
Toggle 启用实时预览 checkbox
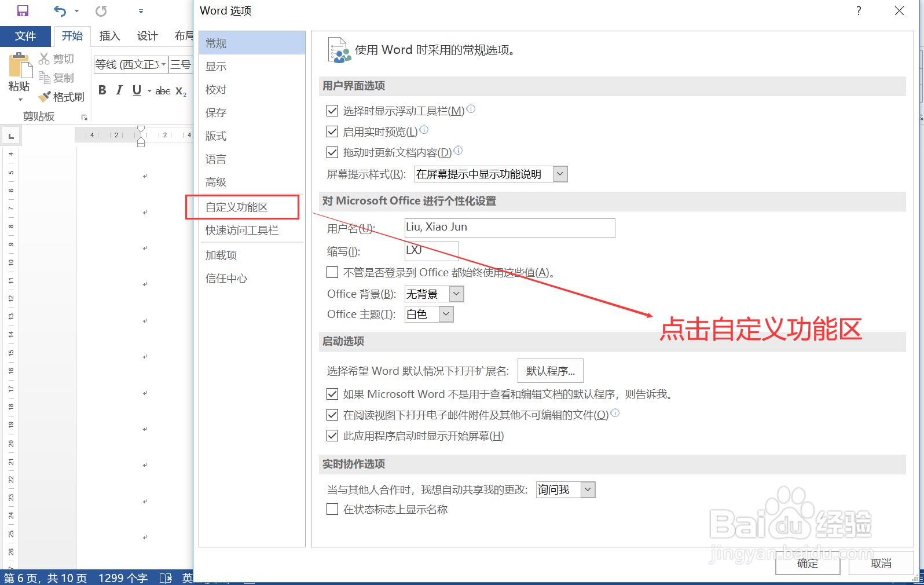coord(332,131)
